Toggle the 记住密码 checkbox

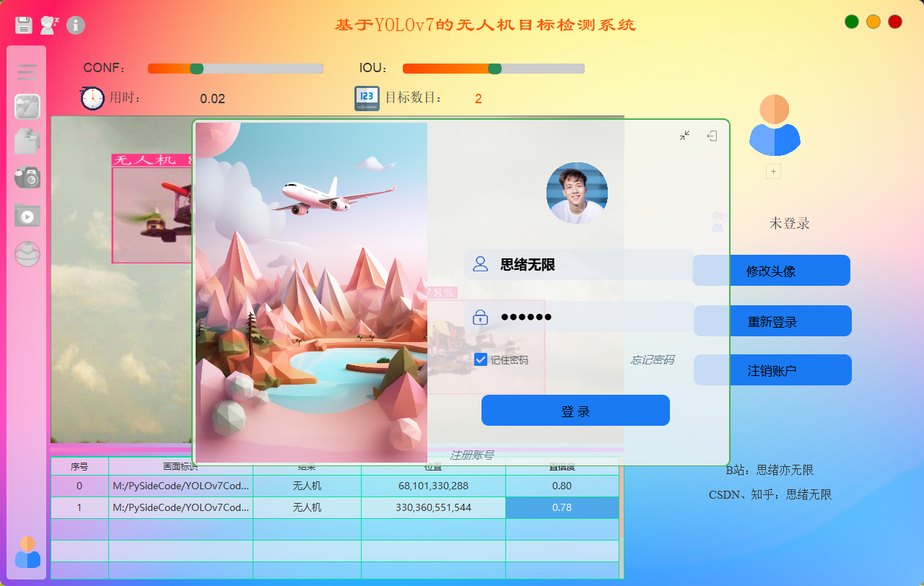click(481, 359)
